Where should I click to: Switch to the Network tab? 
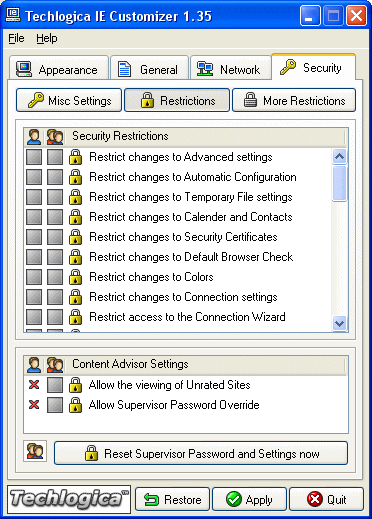click(230, 69)
